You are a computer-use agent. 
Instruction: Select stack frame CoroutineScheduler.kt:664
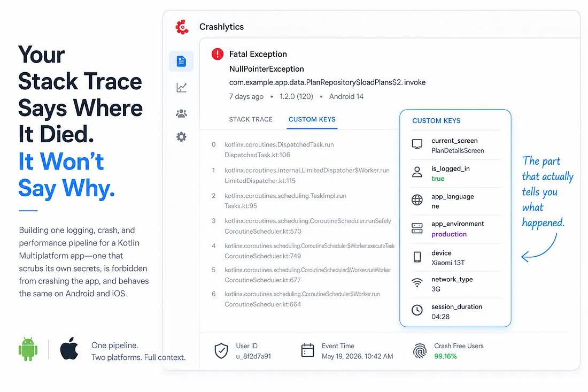(x=263, y=304)
